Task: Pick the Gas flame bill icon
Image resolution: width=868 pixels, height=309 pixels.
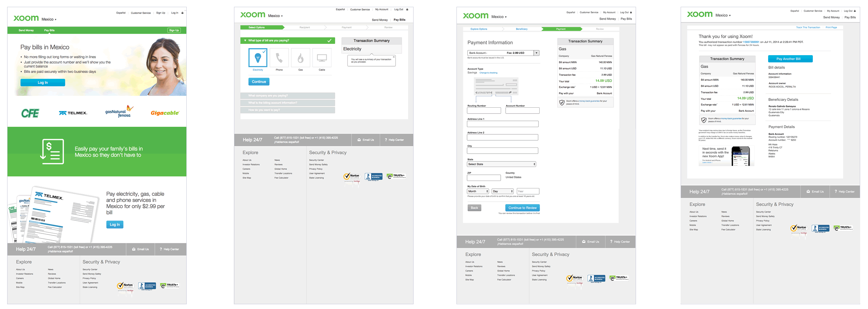Action: tap(300, 58)
